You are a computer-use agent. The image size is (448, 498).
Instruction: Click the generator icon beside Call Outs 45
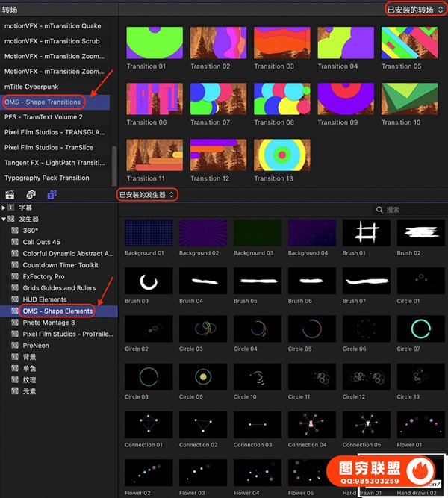point(15,242)
